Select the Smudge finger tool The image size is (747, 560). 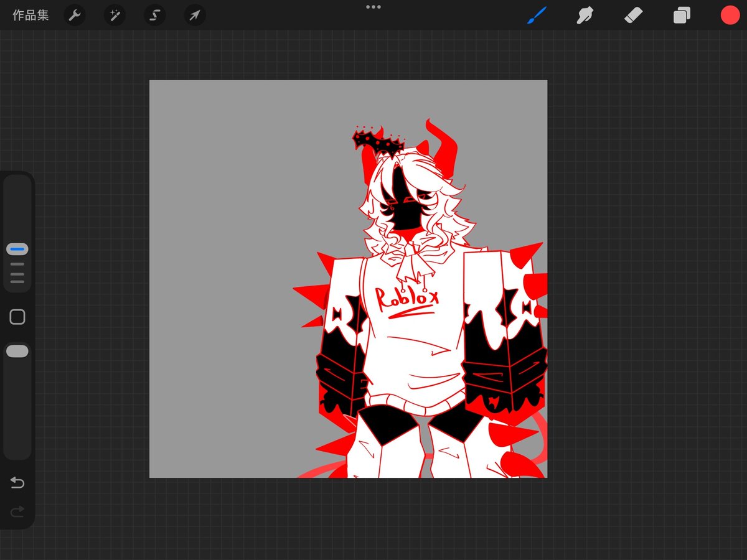click(585, 16)
